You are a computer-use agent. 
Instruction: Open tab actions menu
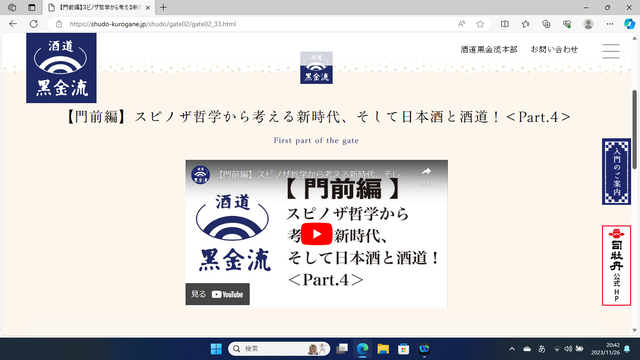click(31, 7)
